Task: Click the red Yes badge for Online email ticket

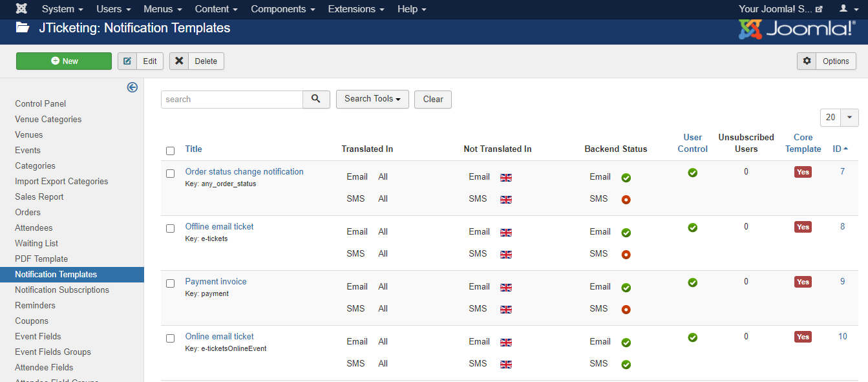Action: (803, 337)
